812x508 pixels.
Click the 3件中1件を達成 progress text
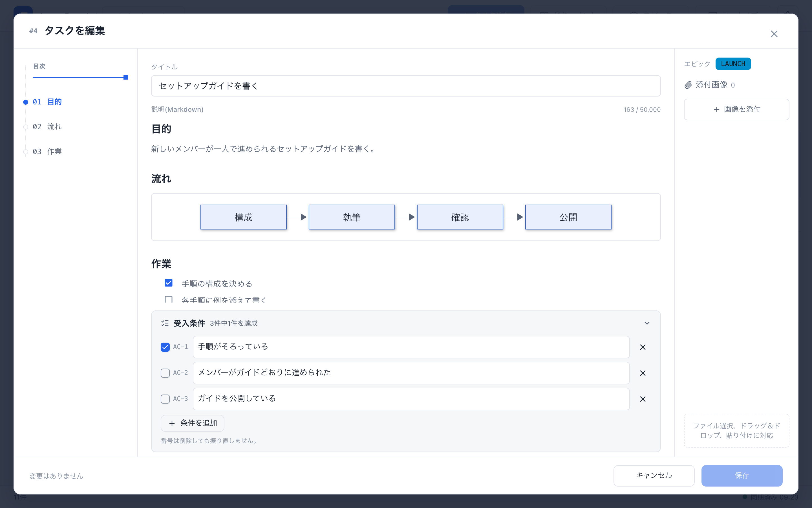[x=234, y=323]
